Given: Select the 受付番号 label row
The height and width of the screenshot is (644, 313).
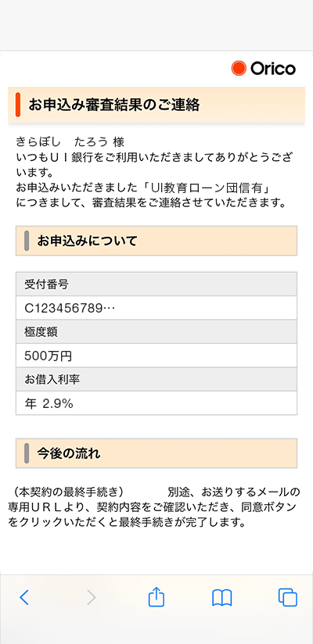Looking at the screenshot, I should (x=156, y=284).
